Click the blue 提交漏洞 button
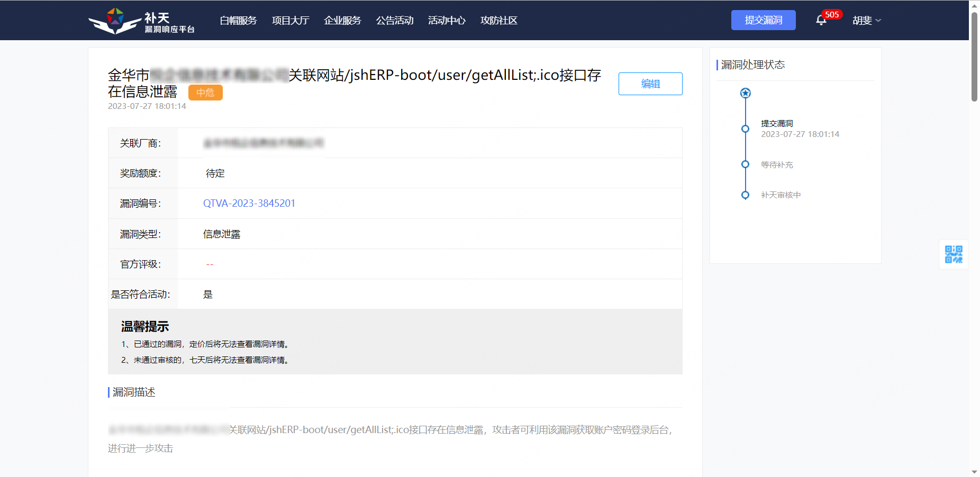The image size is (980, 477). [763, 20]
